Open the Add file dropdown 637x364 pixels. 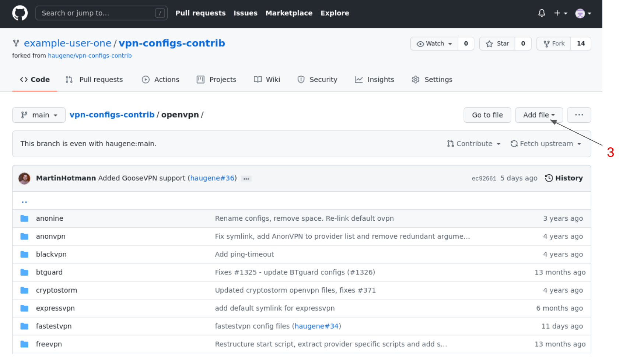pos(539,115)
